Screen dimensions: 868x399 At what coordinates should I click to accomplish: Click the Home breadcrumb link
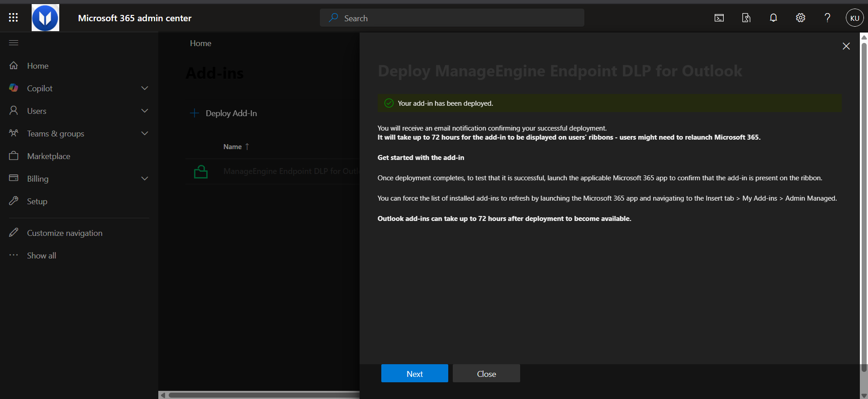[200, 43]
